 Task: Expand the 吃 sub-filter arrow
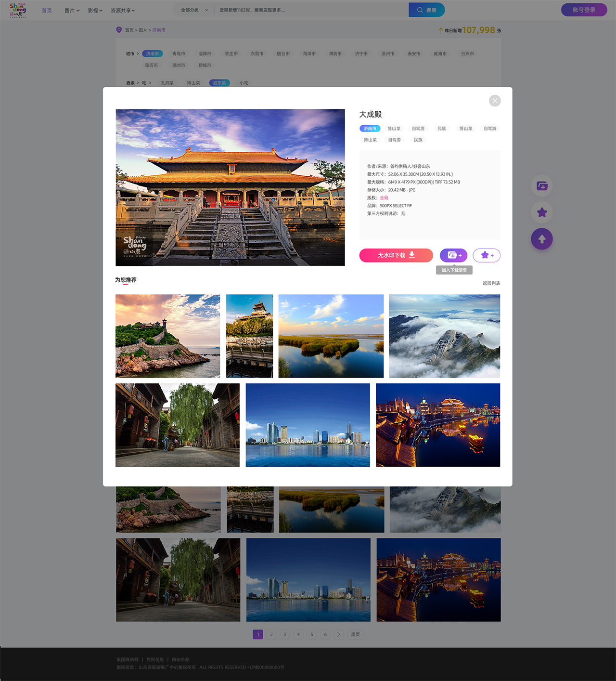coord(150,83)
